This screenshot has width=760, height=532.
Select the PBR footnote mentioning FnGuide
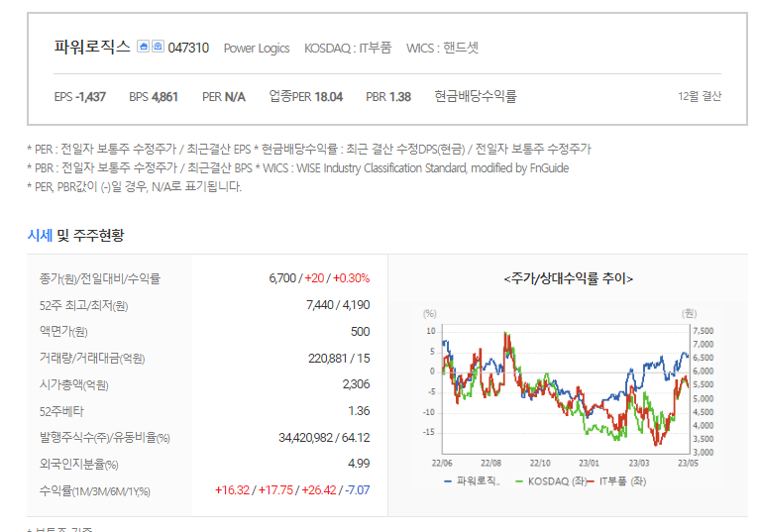(x=298, y=168)
